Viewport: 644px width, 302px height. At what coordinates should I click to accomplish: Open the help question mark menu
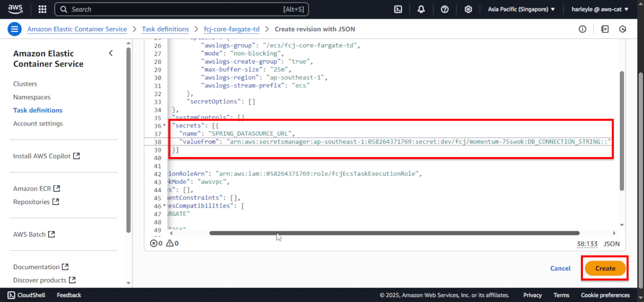tap(445, 9)
